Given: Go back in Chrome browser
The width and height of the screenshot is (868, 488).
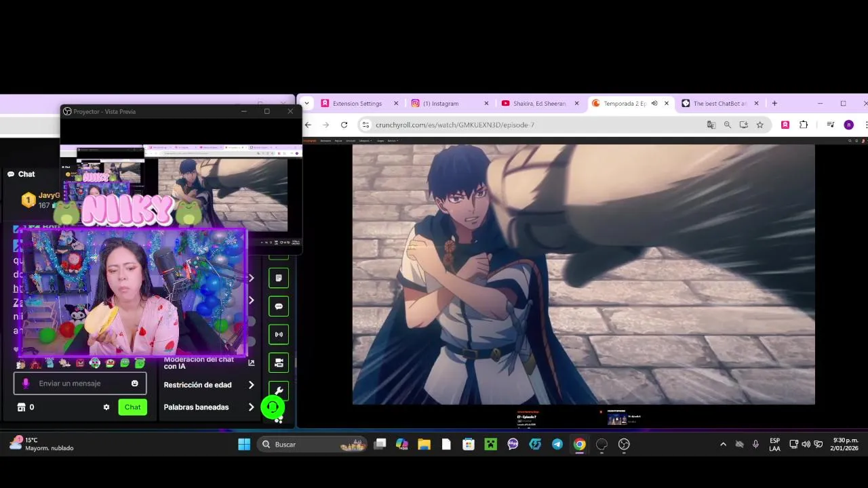Looking at the screenshot, I should point(308,125).
